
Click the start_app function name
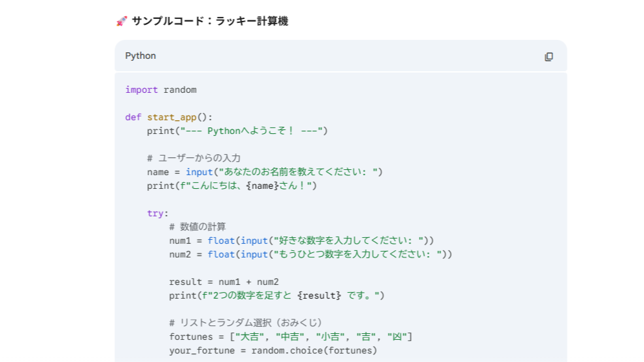pyautogui.click(x=172, y=118)
